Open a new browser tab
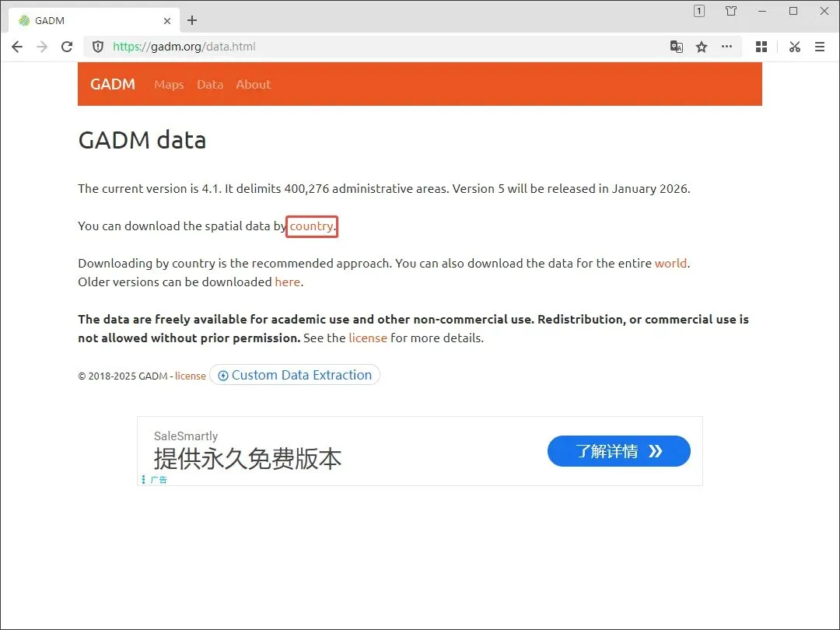Image resolution: width=840 pixels, height=630 pixels. pos(192,20)
